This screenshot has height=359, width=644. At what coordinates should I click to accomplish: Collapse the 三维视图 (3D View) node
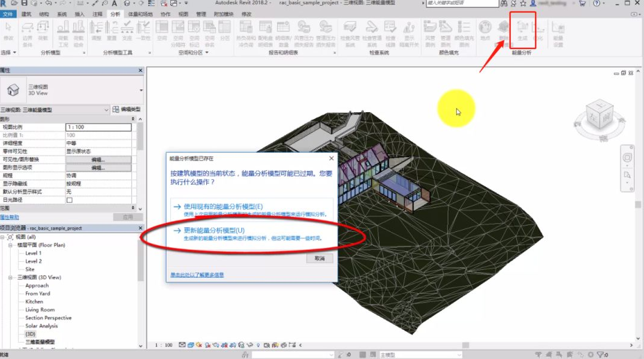point(10,277)
